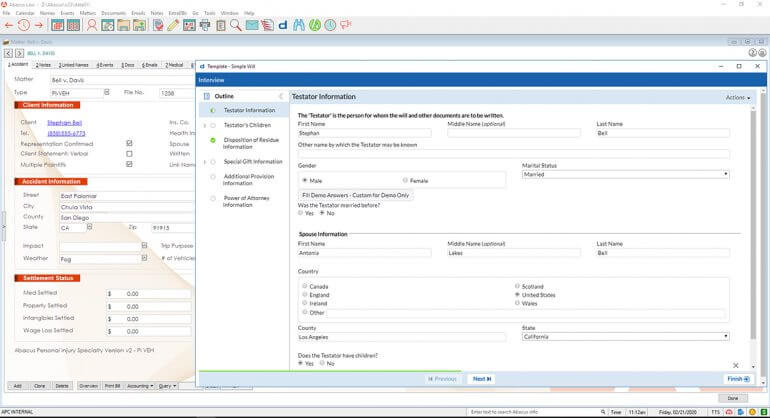The height and width of the screenshot is (418, 770).
Task: Click the Next button in interview
Action: (x=482, y=379)
